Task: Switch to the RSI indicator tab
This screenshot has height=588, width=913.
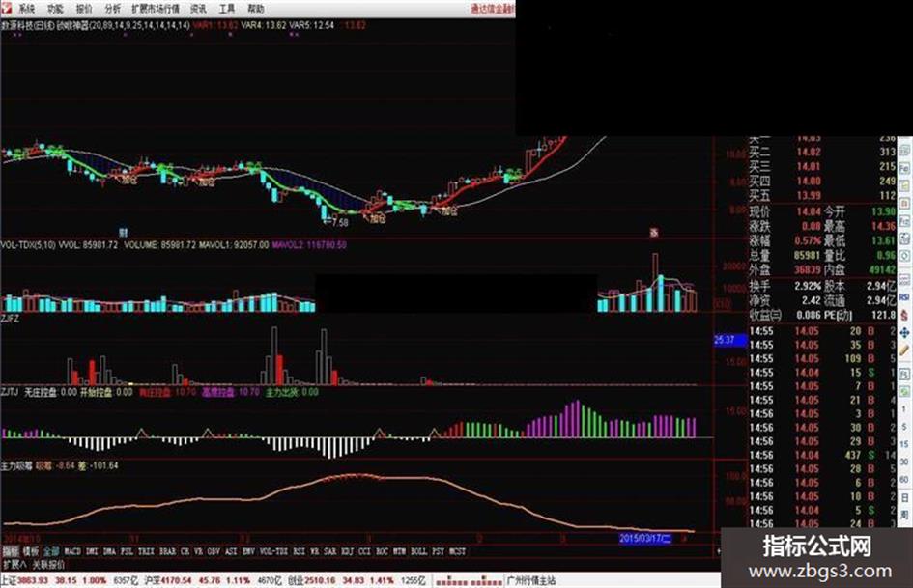Action: (299, 551)
